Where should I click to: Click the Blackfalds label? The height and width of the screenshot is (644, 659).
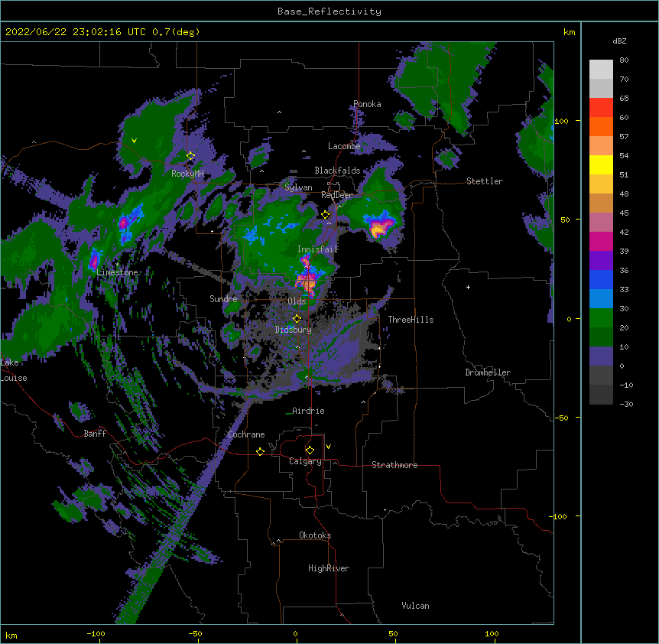pyautogui.click(x=337, y=171)
